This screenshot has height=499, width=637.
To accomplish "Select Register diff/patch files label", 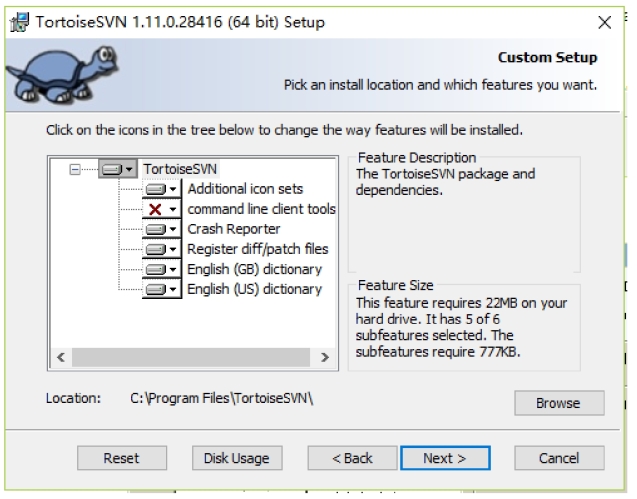I will [x=258, y=249].
